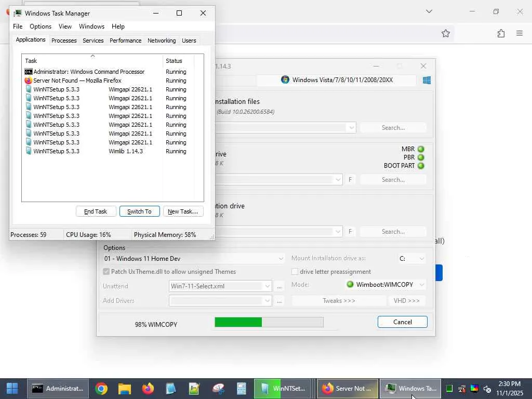
Task: Open the File menu in Task Manager
Action: click(x=18, y=26)
